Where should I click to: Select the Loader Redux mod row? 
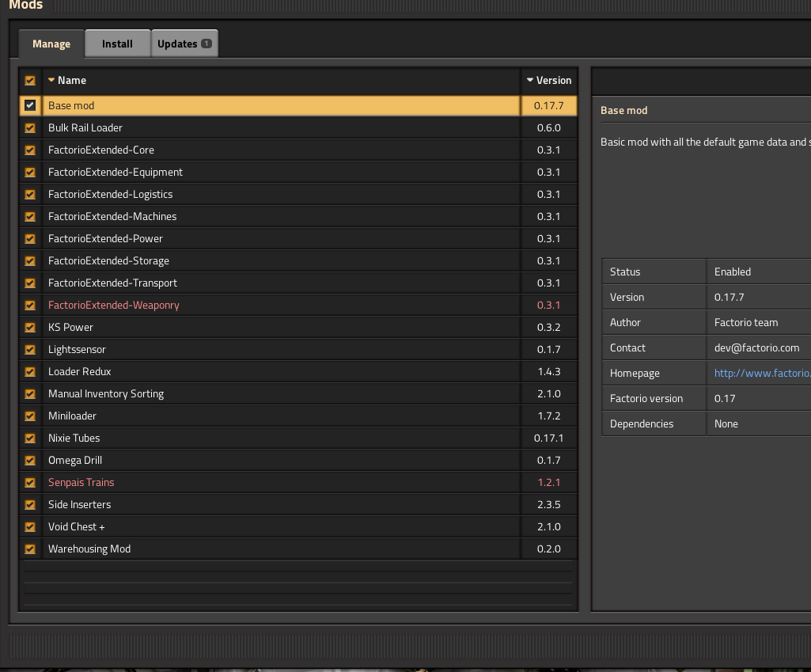point(79,372)
